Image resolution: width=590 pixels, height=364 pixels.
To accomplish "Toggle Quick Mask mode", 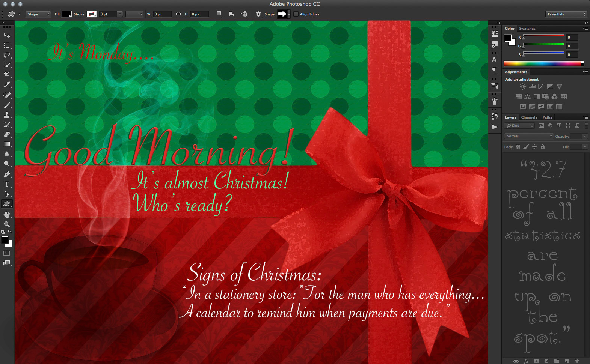I will point(7,253).
